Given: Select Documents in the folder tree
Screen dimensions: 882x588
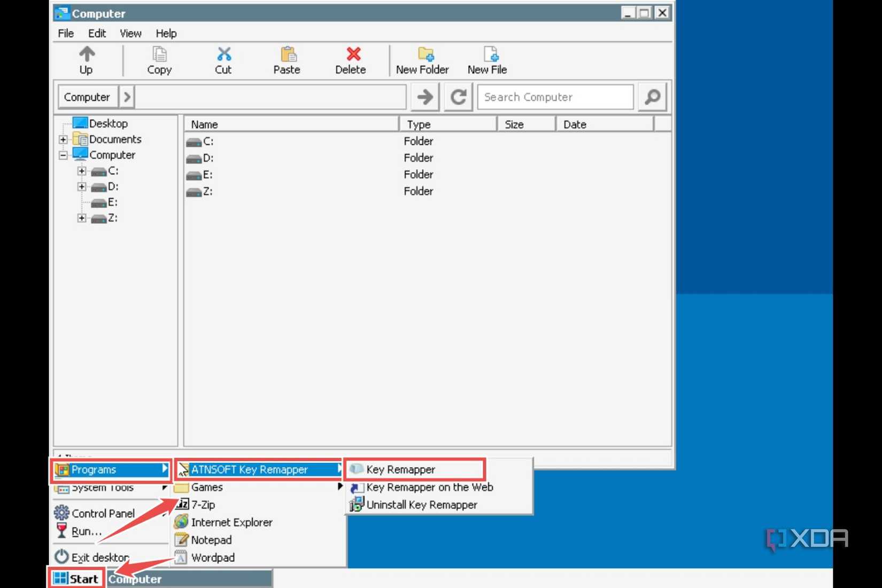Looking at the screenshot, I should click(x=107, y=140).
